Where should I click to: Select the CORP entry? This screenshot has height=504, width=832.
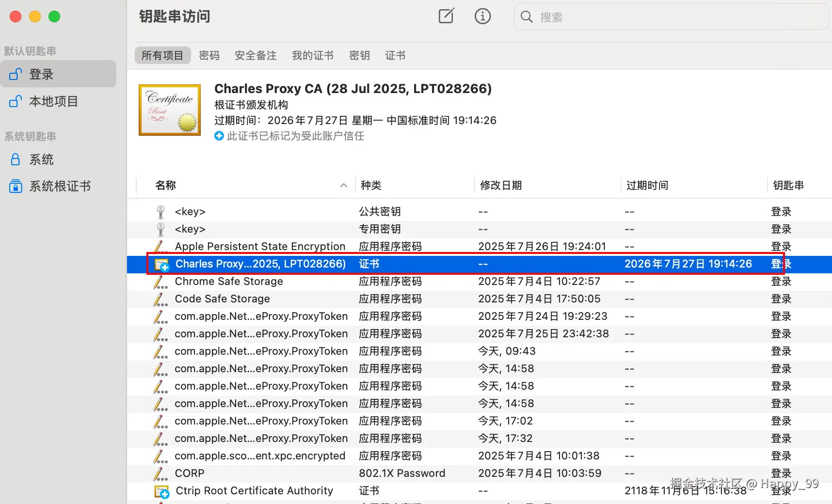point(190,473)
